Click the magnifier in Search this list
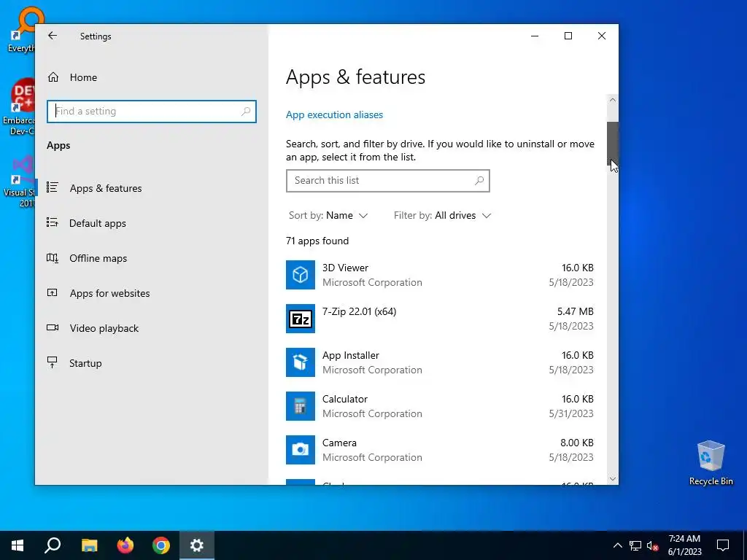 click(479, 181)
